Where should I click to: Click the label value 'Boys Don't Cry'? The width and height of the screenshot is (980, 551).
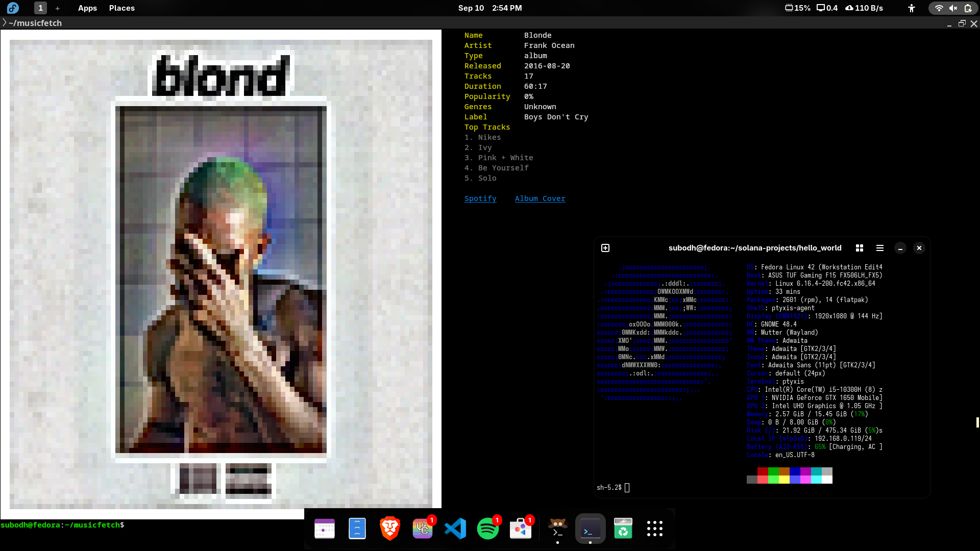coord(556,117)
